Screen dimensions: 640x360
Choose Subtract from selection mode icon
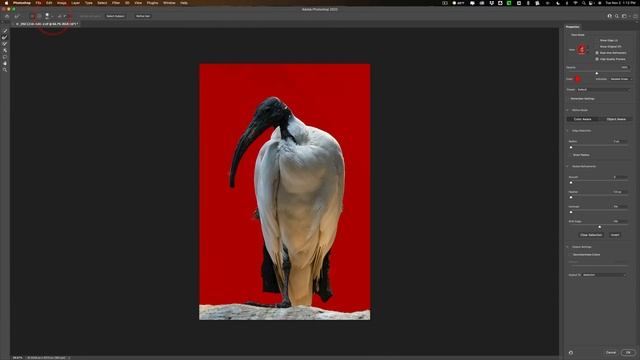coord(39,16)
